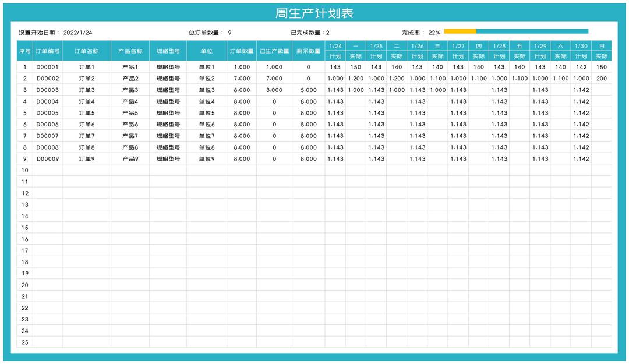Image resolution: width=629 pixels, height=364 pixels.
Task: Click the 产品2 cell
Action: pyautogui.click(x=130, y=79)
